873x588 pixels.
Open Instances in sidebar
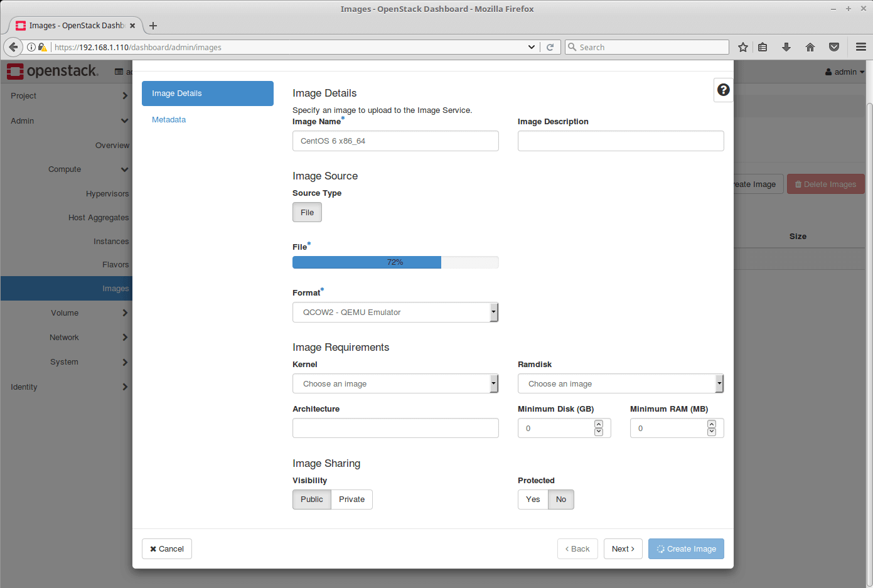pyautogui.click(x=111, y=242)
